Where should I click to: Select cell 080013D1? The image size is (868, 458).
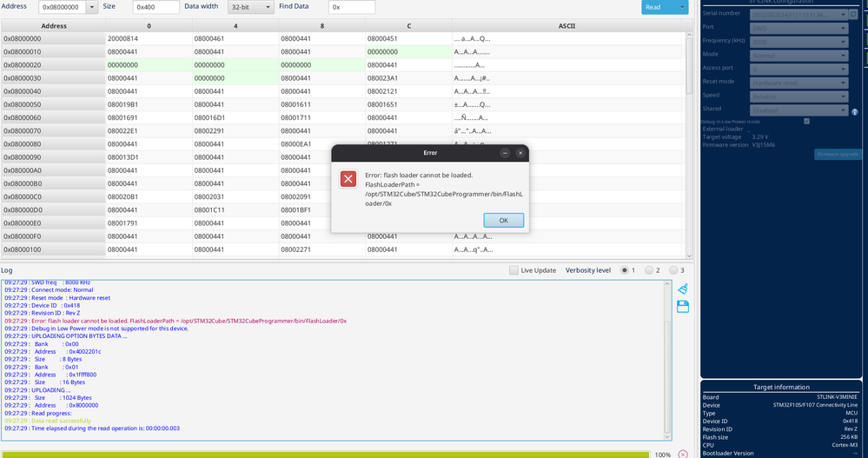point(149,157)
